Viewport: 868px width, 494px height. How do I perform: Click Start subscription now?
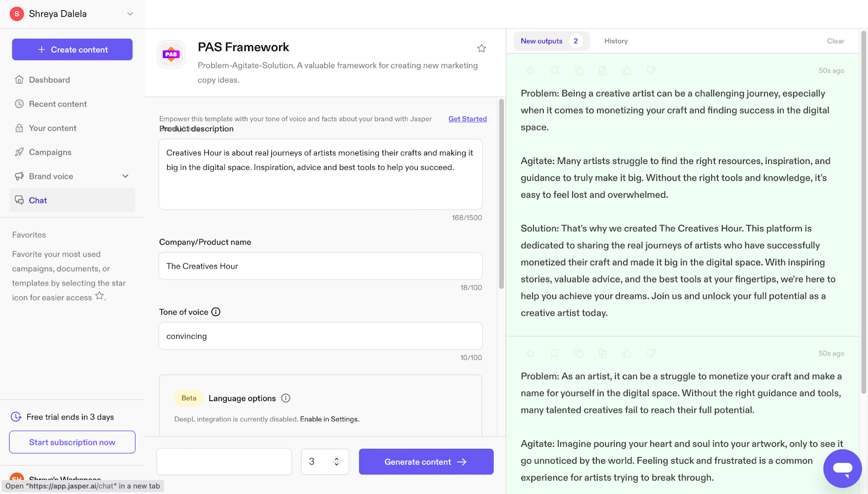(72, 442)
